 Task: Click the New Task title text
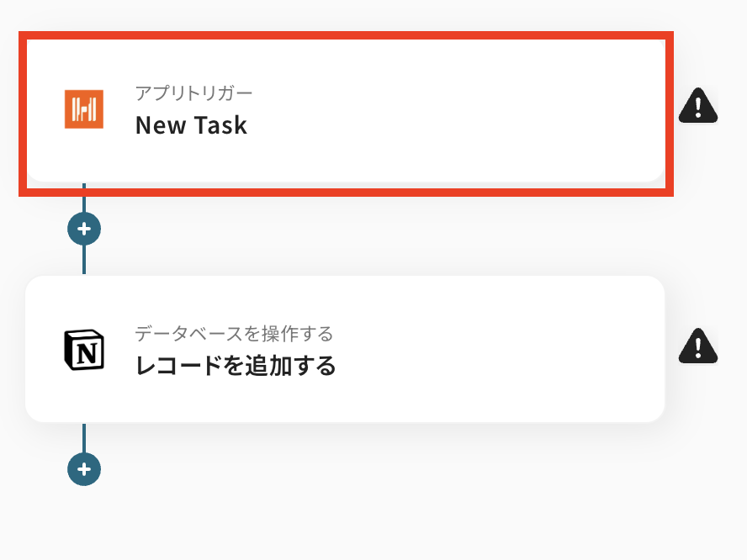click(191, 125)
